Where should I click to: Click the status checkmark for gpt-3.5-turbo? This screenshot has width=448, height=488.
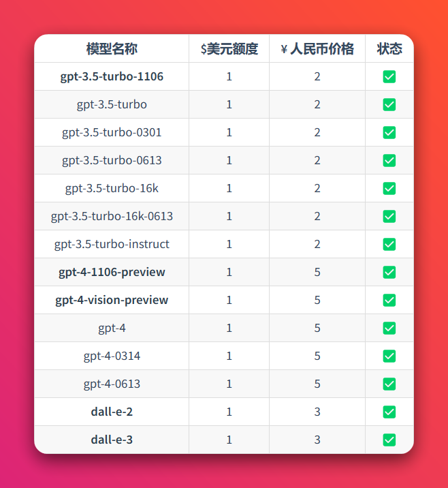(x=389, y=104)
